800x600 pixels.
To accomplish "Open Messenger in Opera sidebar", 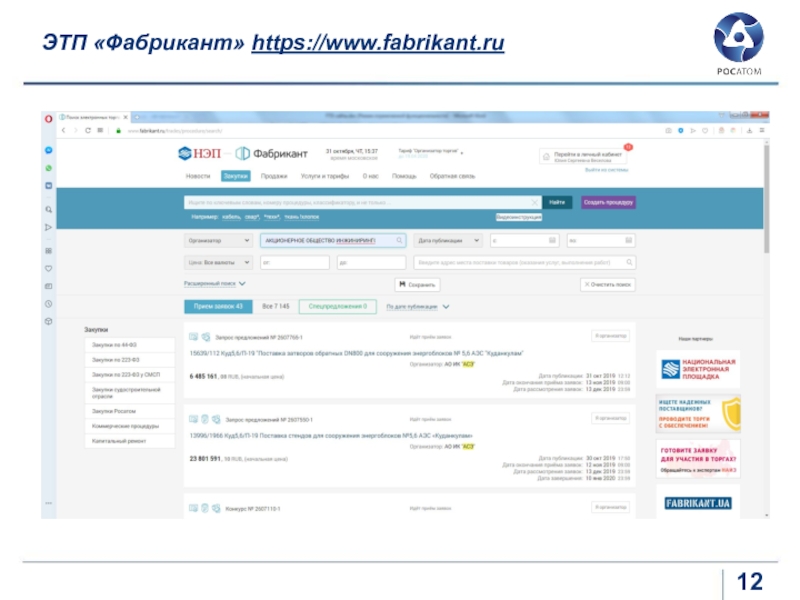I will (x=48, y=150).
